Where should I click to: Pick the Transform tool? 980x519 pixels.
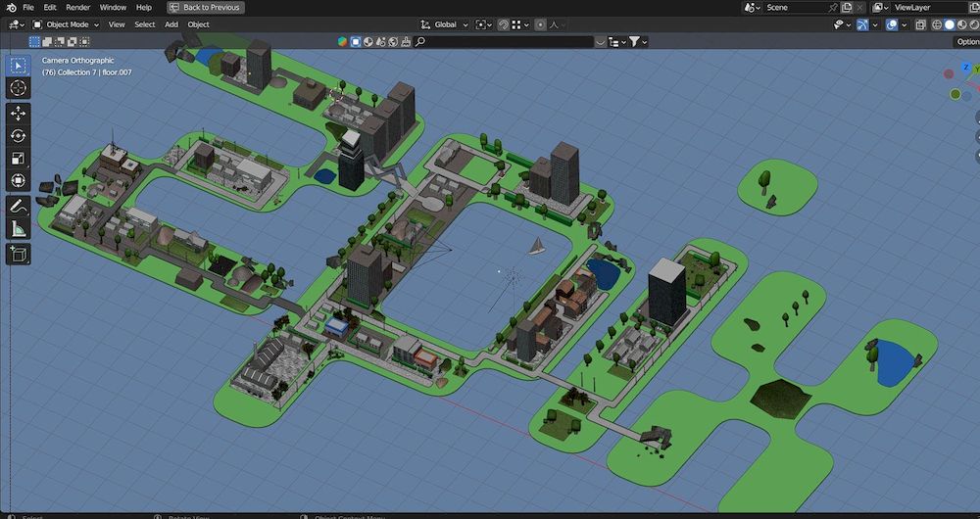coord(19,181)
